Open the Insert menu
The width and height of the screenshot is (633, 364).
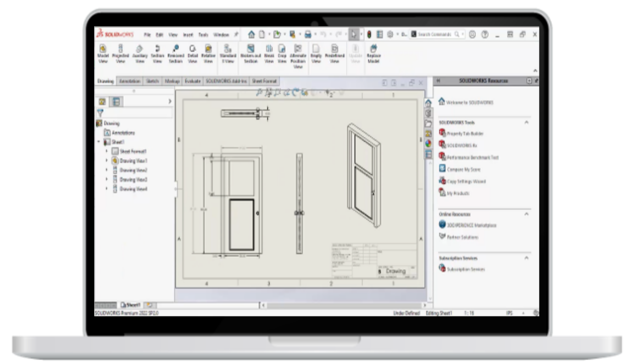[x=187, y=35]
